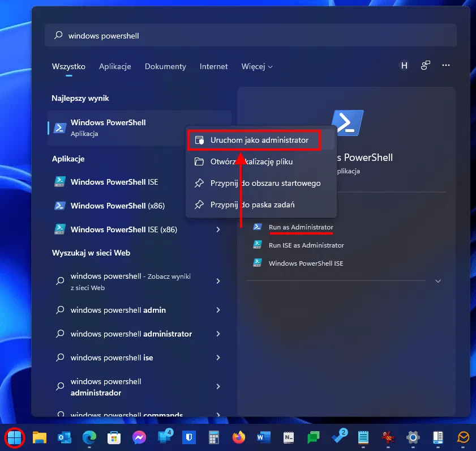Click the Start button on the taskbar

pos(15,437)
